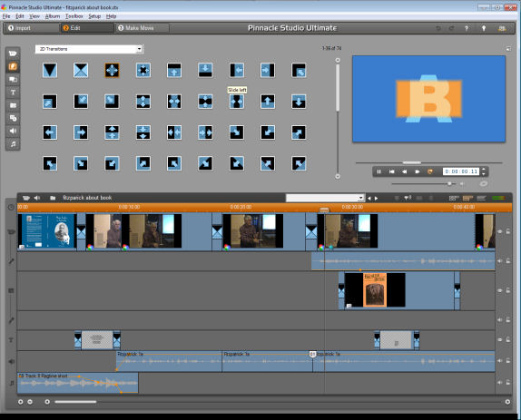Viewport: 521px width, 420px height.
Task: Open the Montage themes section icon
Action: [x=13, y=79]
